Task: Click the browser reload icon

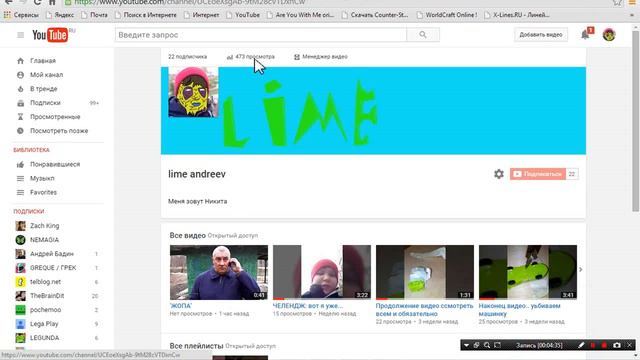Action: [38, 2]
